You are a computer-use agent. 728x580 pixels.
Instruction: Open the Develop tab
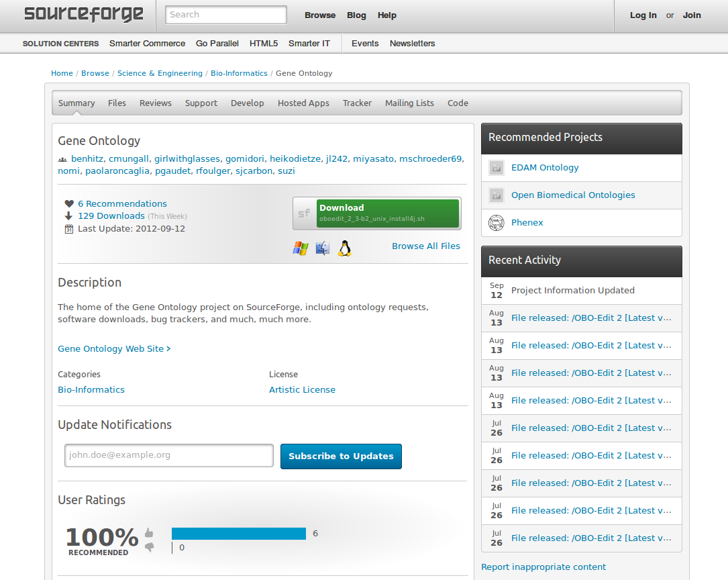click(248, 103)
